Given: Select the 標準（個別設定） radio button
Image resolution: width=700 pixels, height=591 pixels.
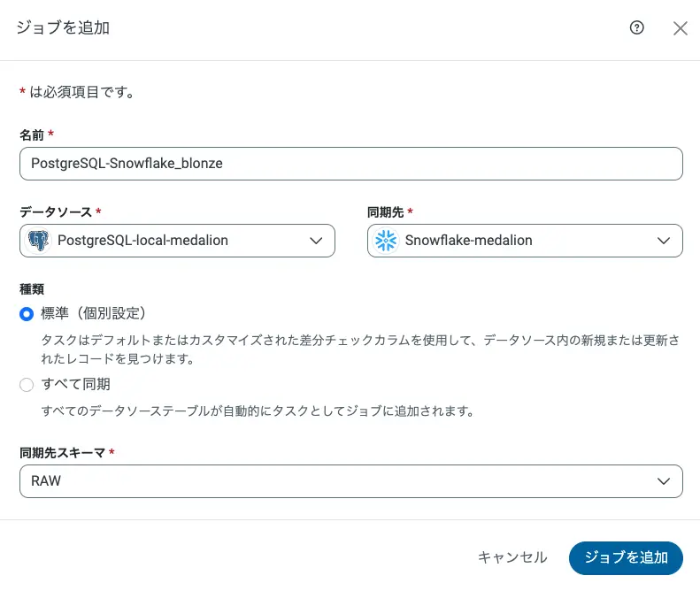Looking at the screenshot, I should 27,313.
